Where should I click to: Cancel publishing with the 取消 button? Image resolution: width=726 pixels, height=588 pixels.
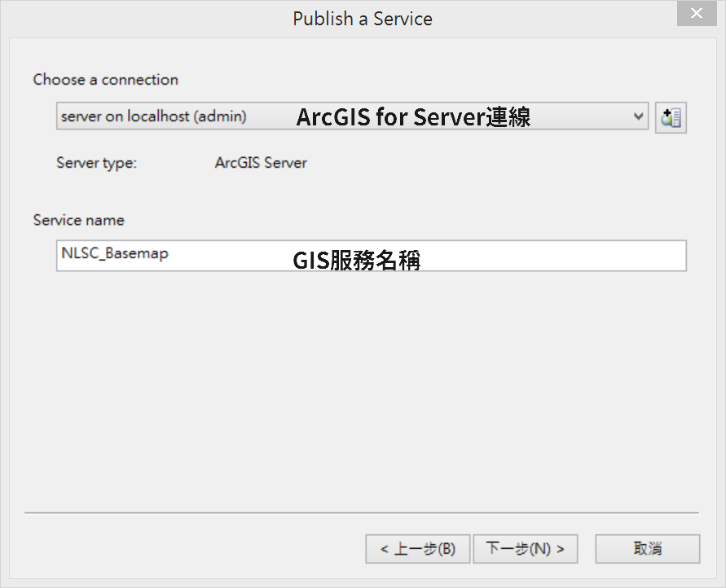coord(647,549)
